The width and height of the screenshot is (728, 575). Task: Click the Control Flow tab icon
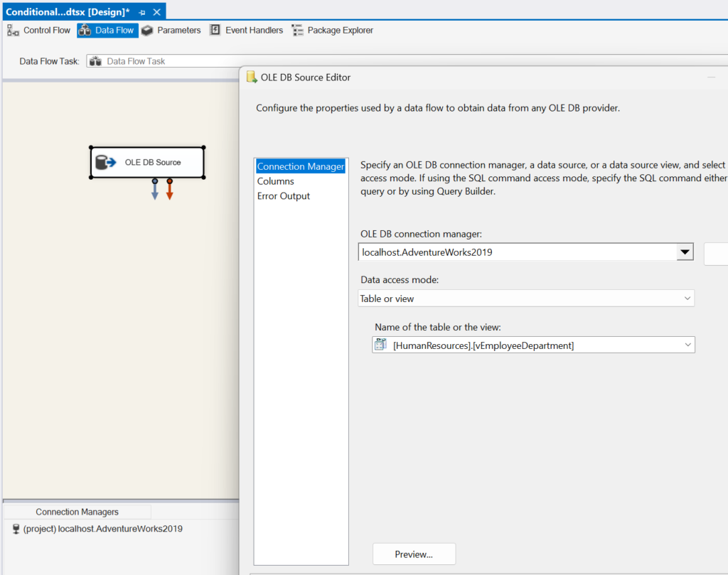[13, 30]
